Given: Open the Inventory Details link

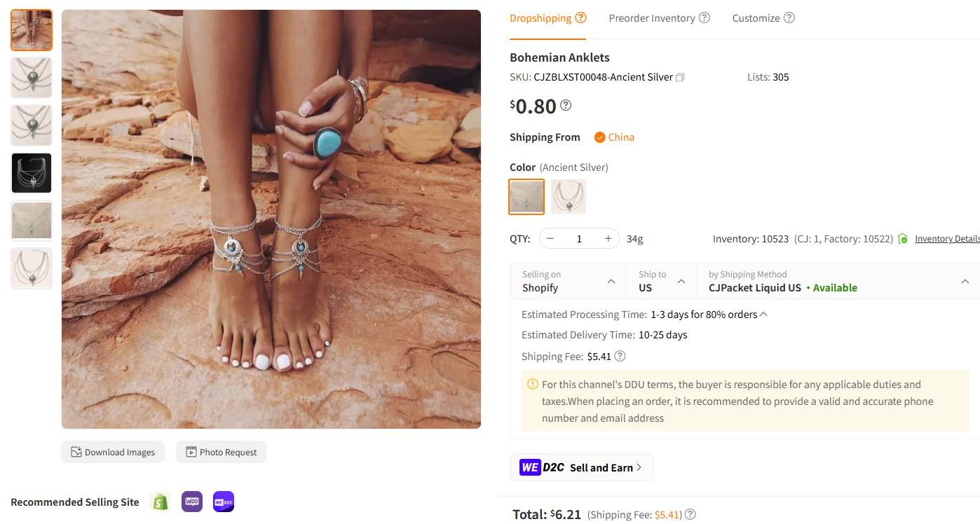Looking at the screenshot, I should point(947,238).
